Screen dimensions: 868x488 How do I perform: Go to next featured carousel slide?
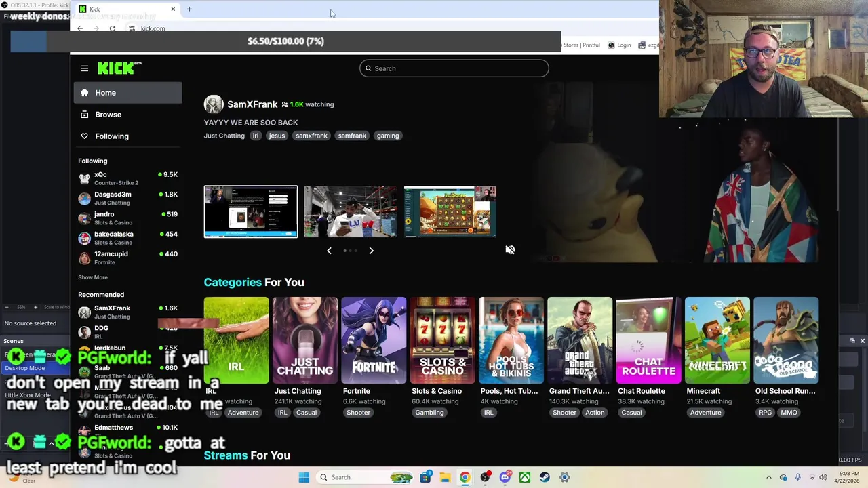371,251
